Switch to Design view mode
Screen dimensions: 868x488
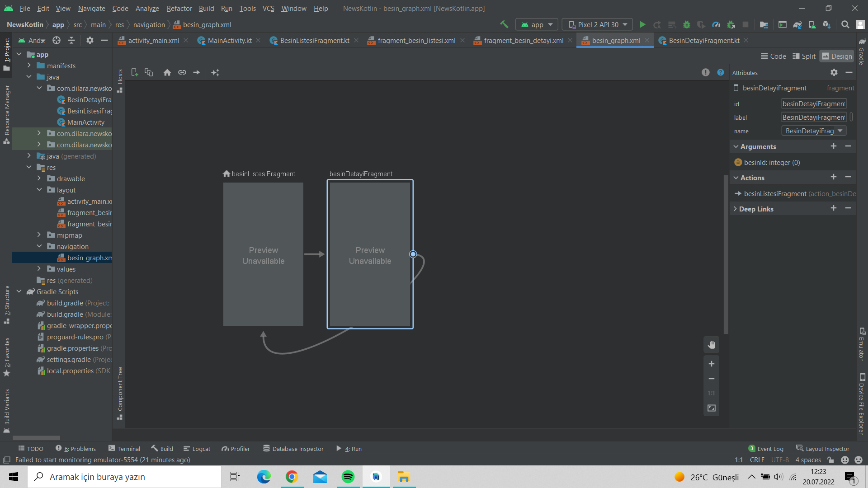836,56
